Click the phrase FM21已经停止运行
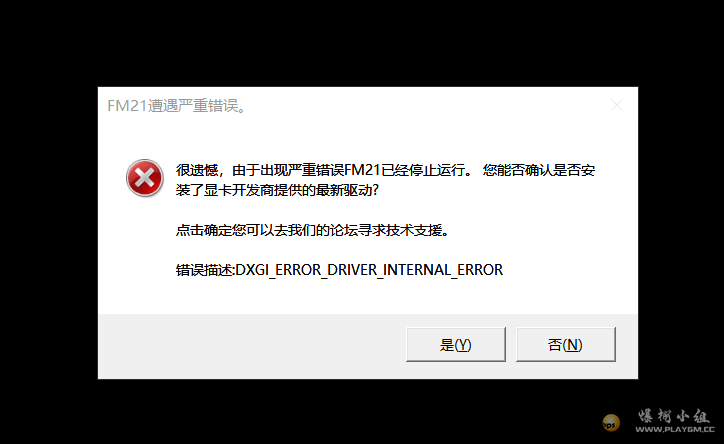The width and height of the screenshot is (724, 444). coord(406,170)
